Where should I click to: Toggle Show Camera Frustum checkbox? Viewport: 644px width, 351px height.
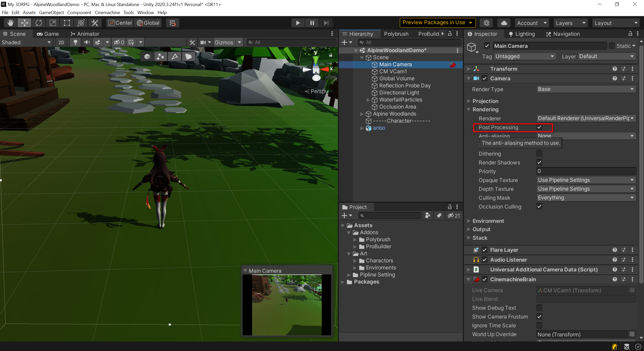click(x=539, y=317)
